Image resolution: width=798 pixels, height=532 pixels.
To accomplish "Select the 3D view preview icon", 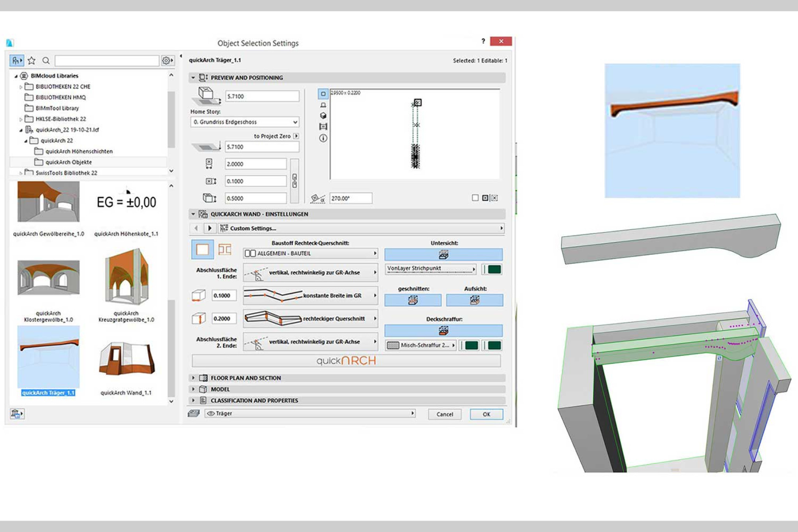I will point(323,116).
